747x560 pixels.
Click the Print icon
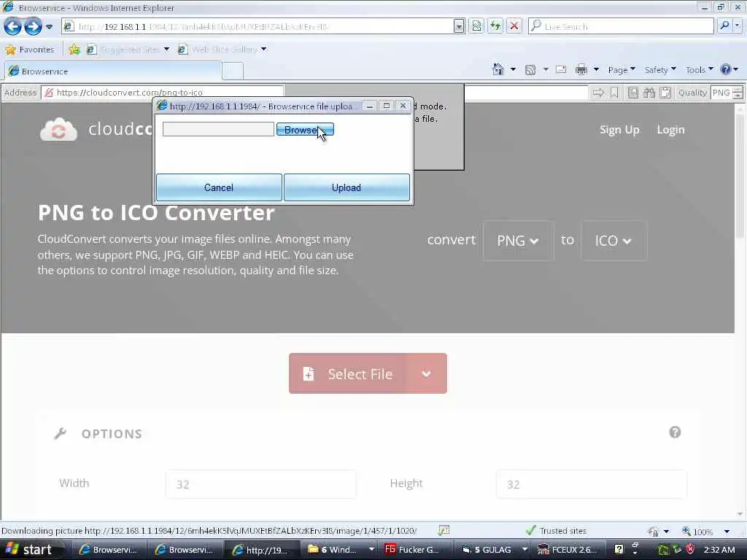(581, 70)
